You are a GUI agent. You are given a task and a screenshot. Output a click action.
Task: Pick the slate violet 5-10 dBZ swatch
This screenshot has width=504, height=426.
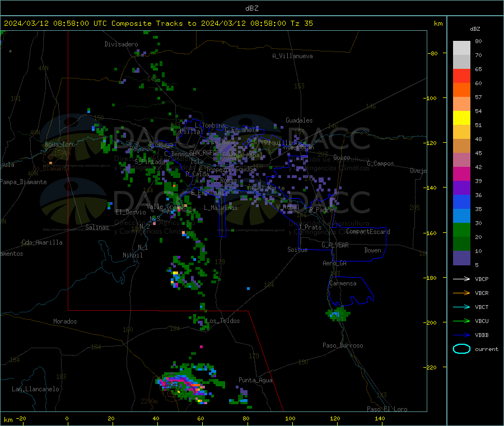coord(461,258)
